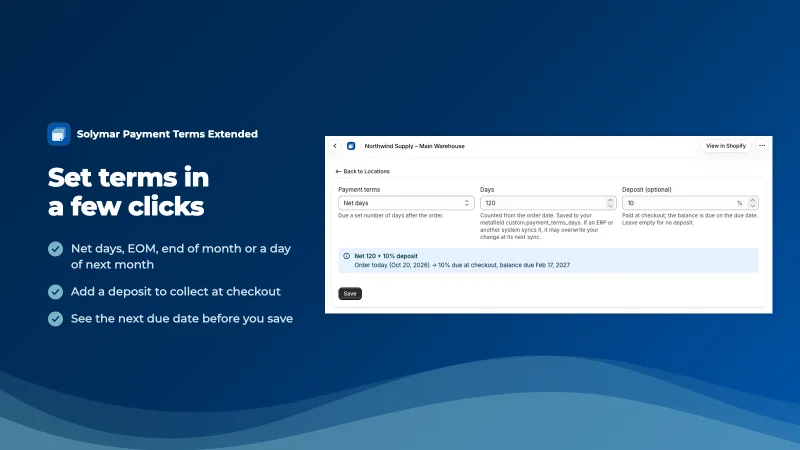Adjust the Days value with the stepper
The height and width of the screenshot is (450, 800).
(610, 203)
